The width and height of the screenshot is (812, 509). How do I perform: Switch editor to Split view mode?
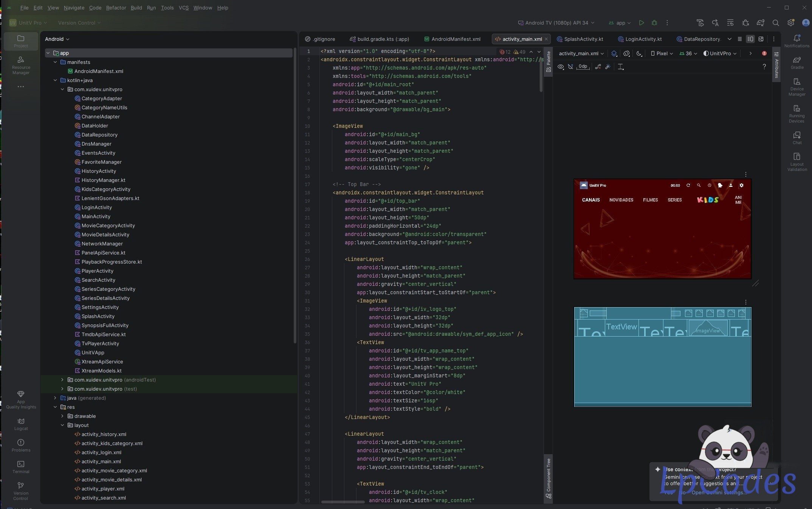750,39
